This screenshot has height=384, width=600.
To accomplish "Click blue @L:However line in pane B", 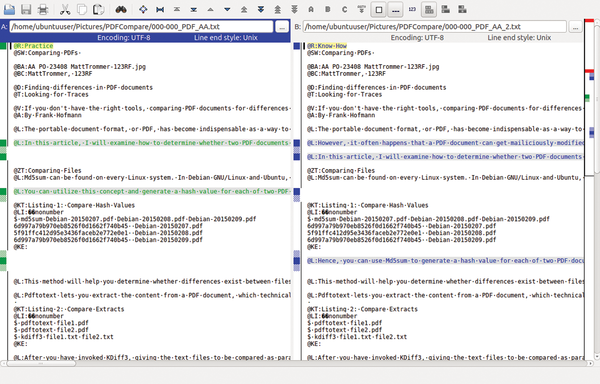I will click(445, 143).
